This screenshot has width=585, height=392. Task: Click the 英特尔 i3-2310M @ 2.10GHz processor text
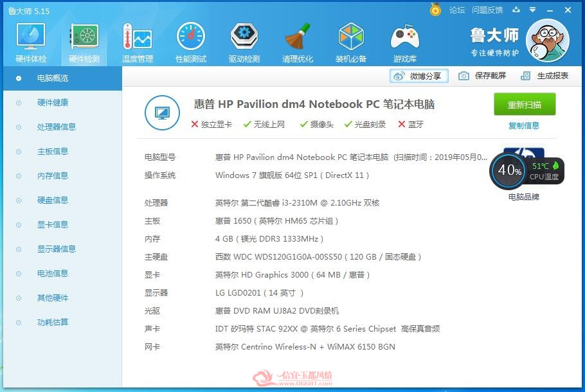coord(298,203)
